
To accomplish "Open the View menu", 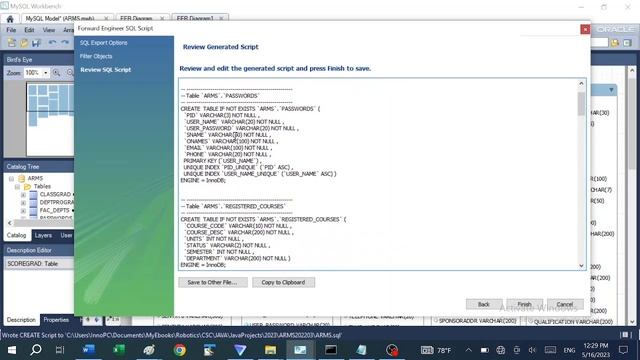I will coord(49,30).
